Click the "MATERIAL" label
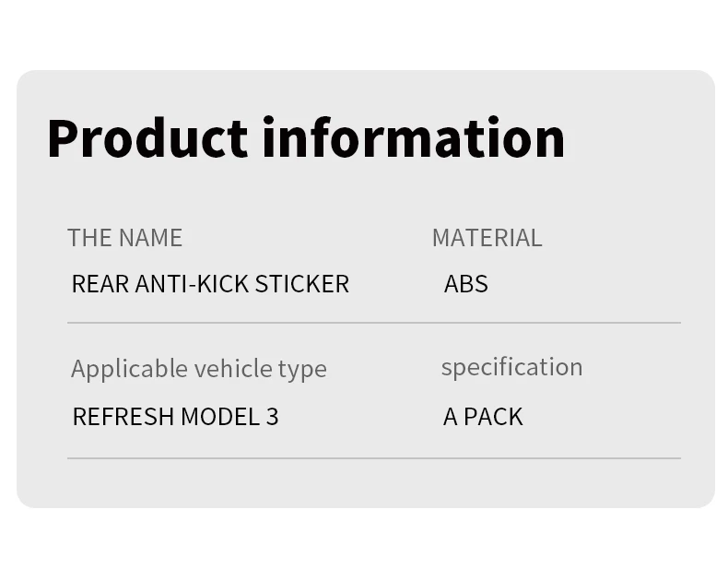The height and width of the screenshot is (569, 728). coord(487,238)
